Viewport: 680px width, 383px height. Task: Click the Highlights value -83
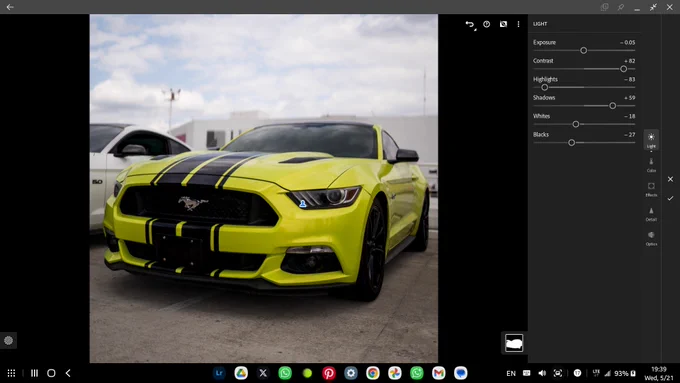(x=630, y=79)
